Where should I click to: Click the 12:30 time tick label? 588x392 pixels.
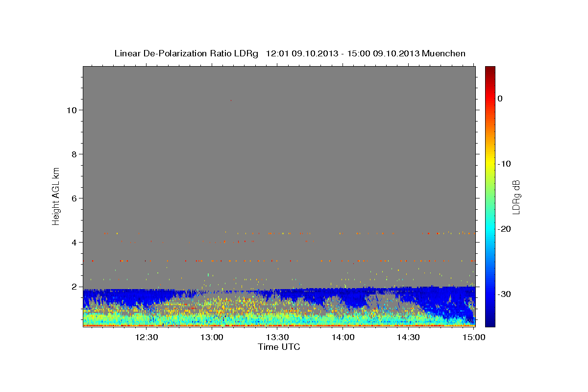[147, 337]
